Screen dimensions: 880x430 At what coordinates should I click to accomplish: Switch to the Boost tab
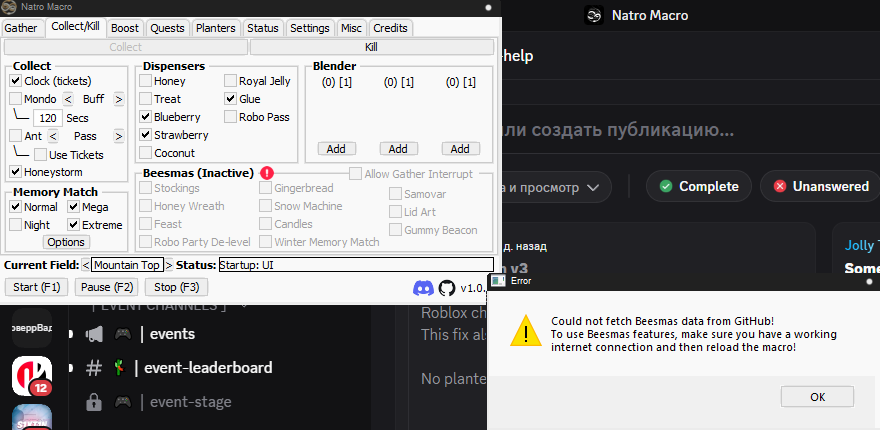click(x=125, y=28)
